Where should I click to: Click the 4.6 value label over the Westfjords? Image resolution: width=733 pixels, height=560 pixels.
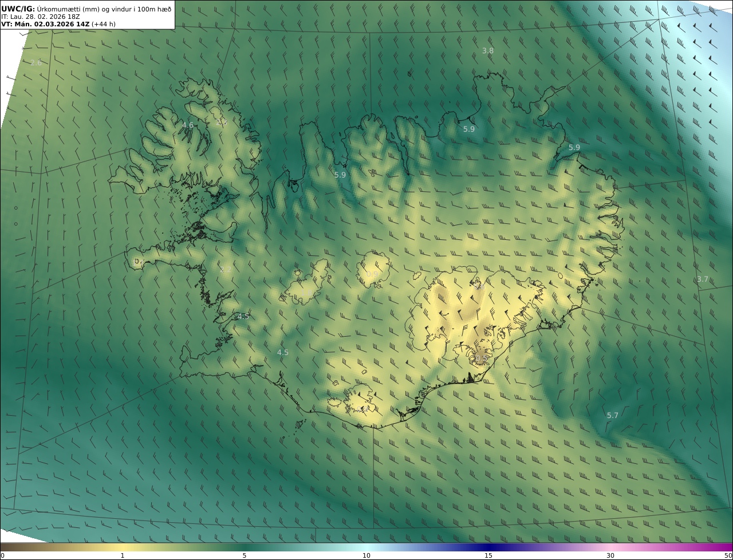coord(188,125)
